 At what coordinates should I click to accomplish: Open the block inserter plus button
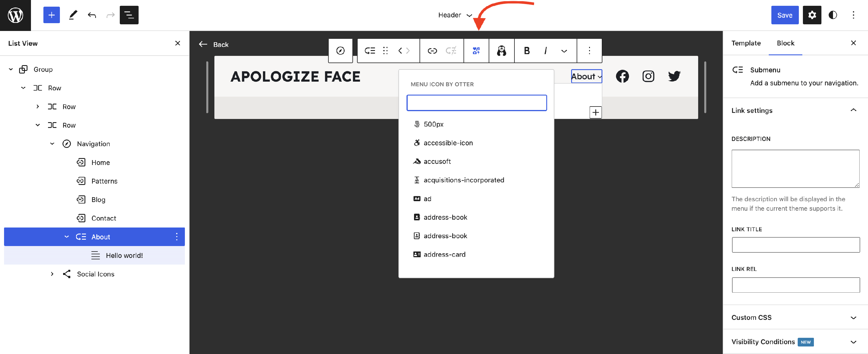pyautogui.click(x=51, y=15)
